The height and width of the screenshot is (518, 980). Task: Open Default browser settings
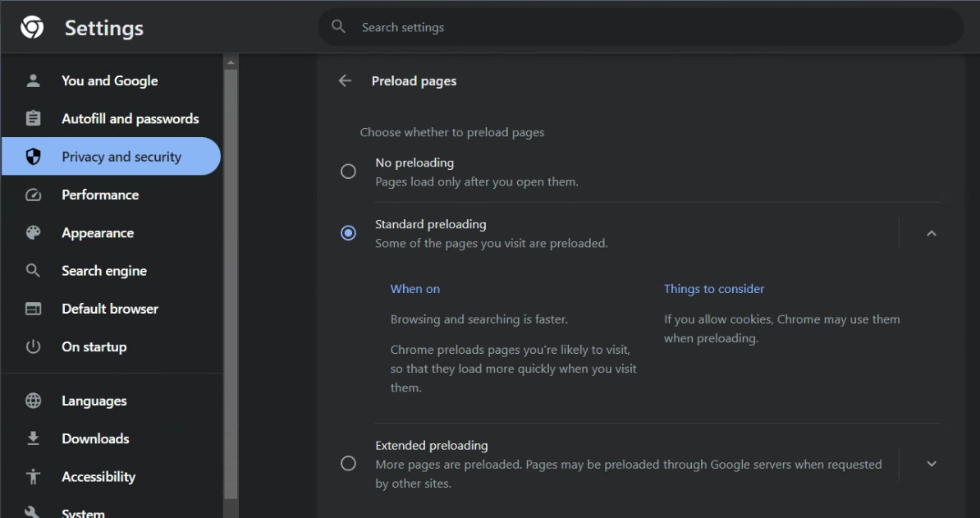coord(112,309)
